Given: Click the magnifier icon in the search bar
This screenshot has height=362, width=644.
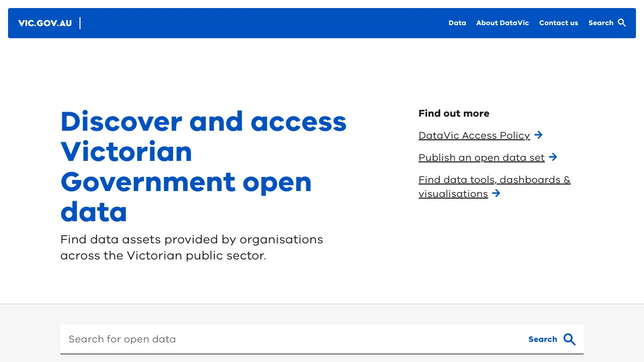Looking at the screenshot, I should pyautogui.click(x=570, y=339).
